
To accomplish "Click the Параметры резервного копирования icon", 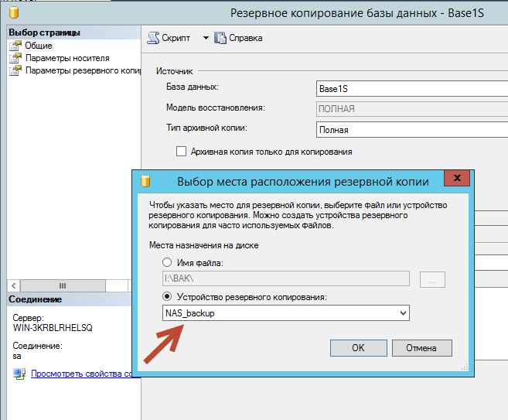I will [15, 70].
